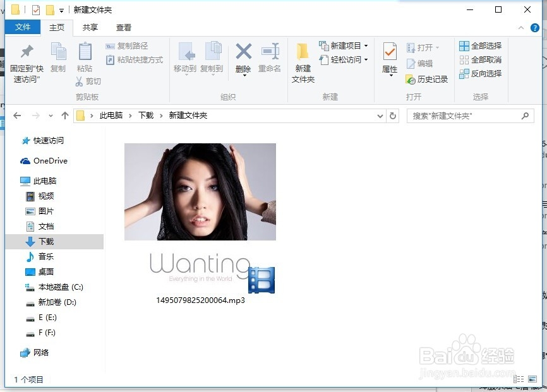
Task: Click the Open (打开) ribbon button
Action: (423, 47)
